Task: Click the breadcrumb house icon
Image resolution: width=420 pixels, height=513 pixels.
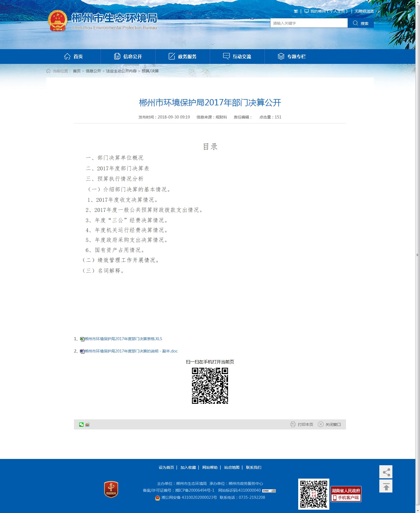Action: (x=48, y=71)
